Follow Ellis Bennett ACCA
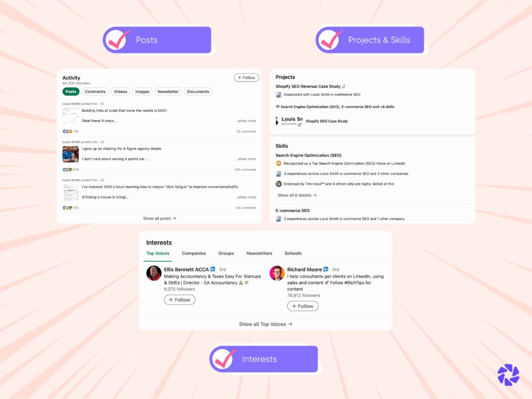Screen dimensions: 532x399 coord(179,300)
